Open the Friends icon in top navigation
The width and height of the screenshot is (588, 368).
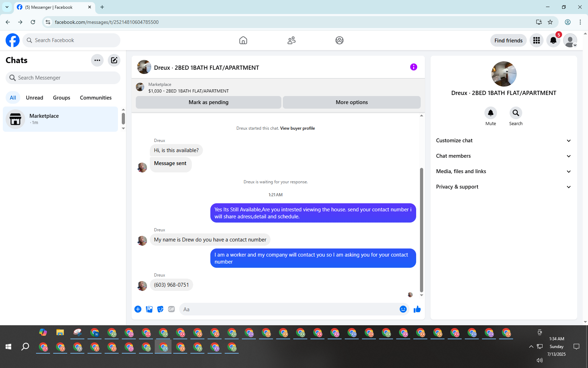tap(292, 40)
